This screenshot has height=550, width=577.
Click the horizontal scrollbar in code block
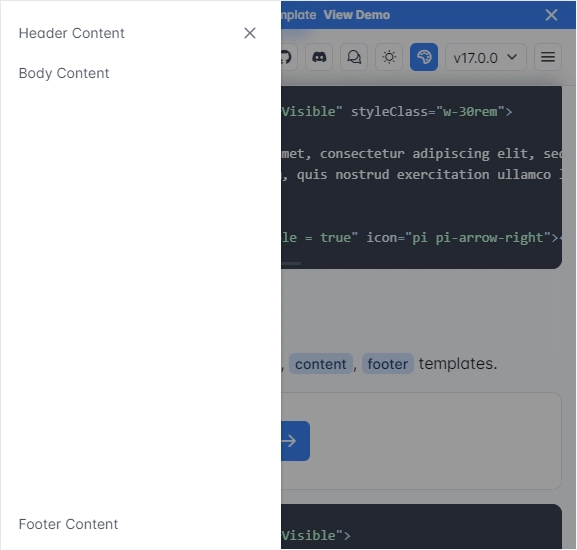click(x=291, y=263)
